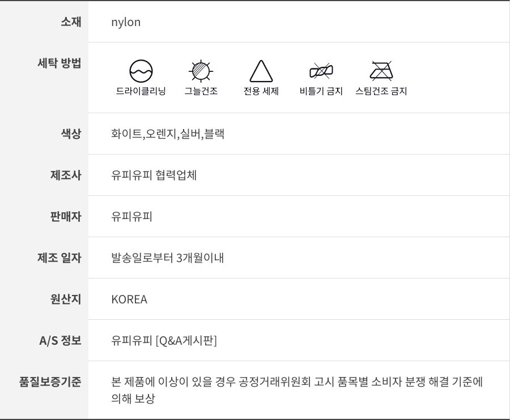Click the 소재 row header
Screen dimensions: 510x420
pos(71,22)
